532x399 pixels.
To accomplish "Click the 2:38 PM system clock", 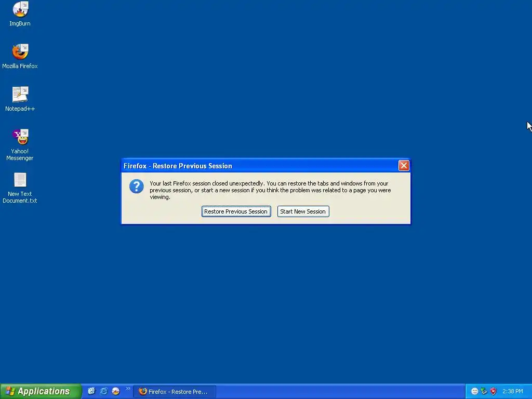I will 513,392.
